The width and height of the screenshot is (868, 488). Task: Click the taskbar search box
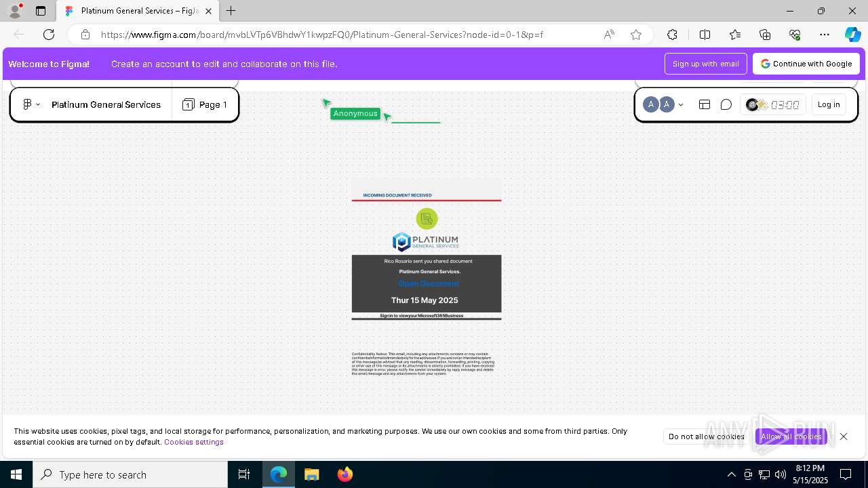click(130, 474)
